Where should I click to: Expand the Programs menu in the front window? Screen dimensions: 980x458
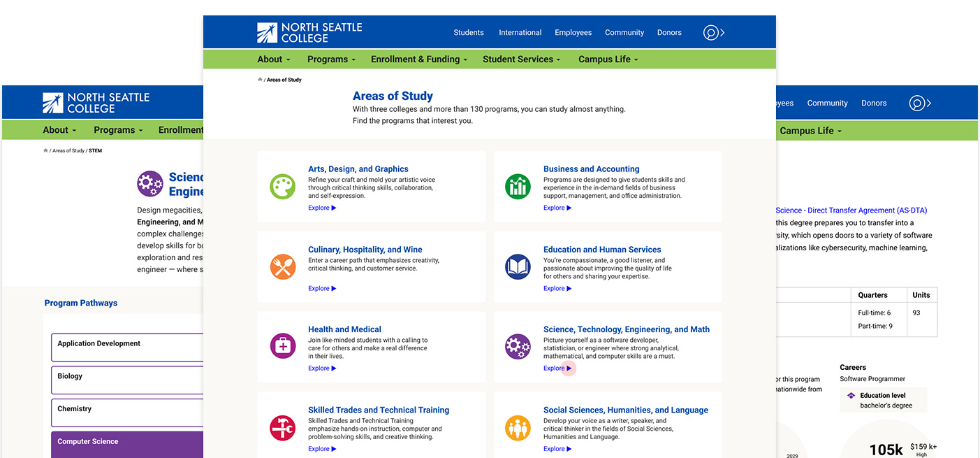(332, 59)
